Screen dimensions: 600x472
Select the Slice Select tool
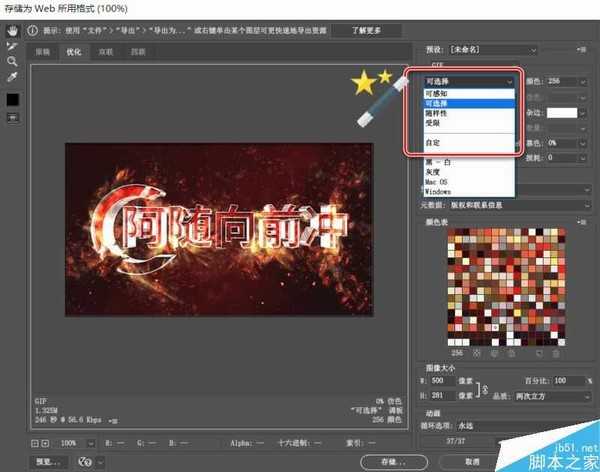(x=13, y=46)
